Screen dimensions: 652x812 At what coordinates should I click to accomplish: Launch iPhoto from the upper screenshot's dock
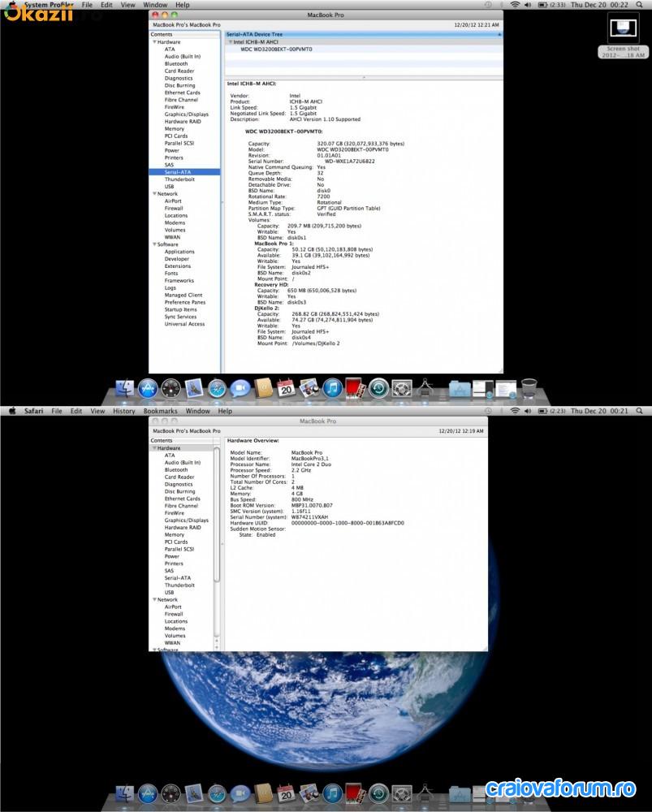(309, 388)
